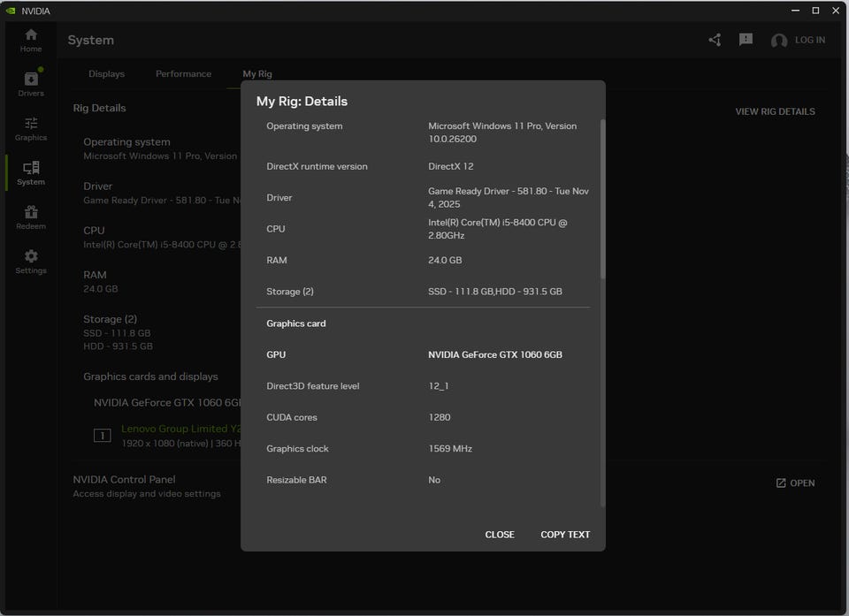Open the Settings gear in sidebar
849x616 pixels.
31,256
